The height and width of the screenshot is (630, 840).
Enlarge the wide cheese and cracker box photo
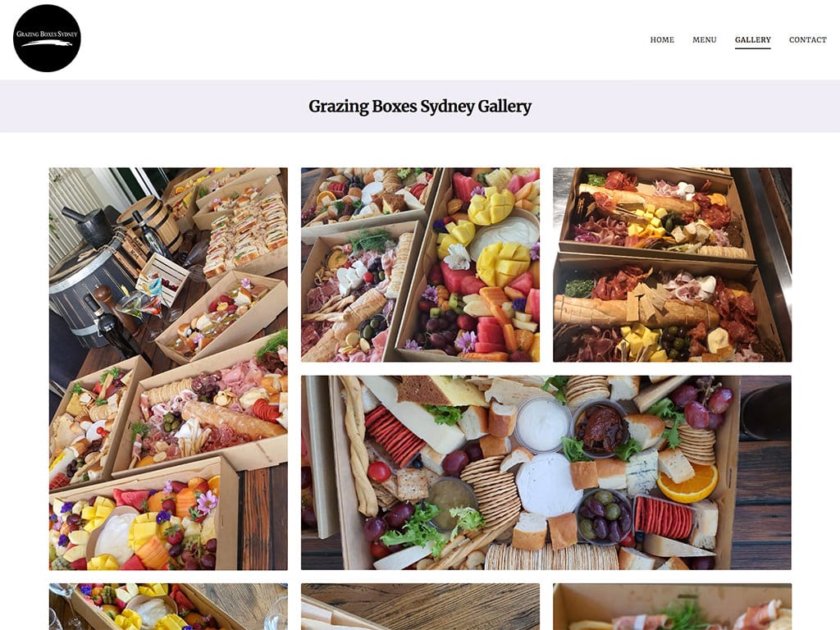point(546,472)
